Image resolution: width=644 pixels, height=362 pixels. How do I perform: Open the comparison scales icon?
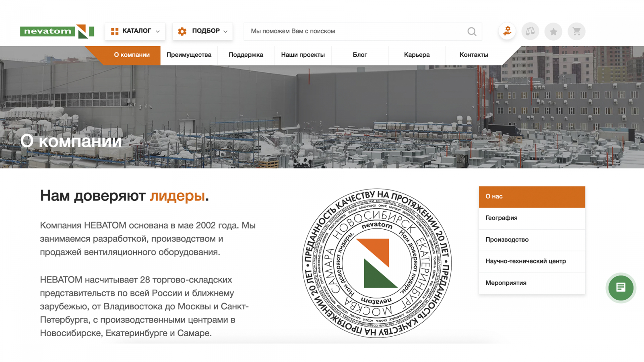(x=530, y=31)
